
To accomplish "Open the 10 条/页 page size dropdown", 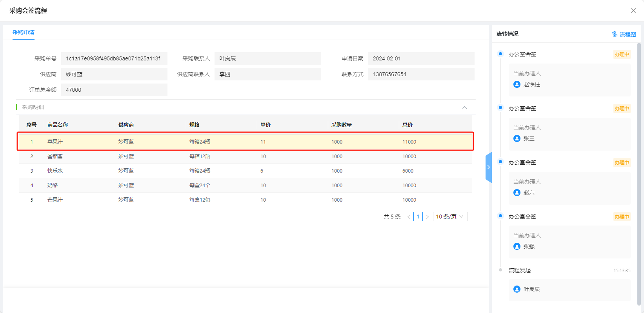I will (450, 217).
